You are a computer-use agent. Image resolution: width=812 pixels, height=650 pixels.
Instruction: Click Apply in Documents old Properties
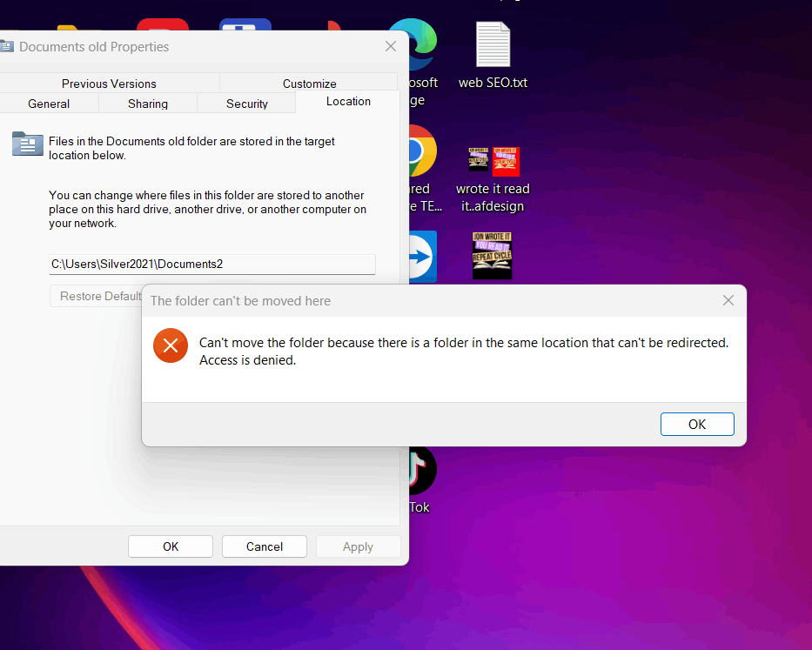358,546
